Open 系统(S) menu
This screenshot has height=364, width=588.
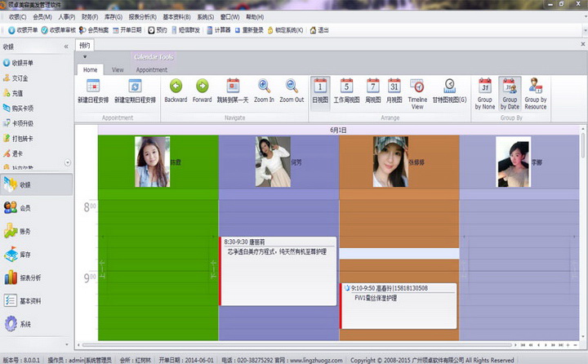click(x=206, y=17)
